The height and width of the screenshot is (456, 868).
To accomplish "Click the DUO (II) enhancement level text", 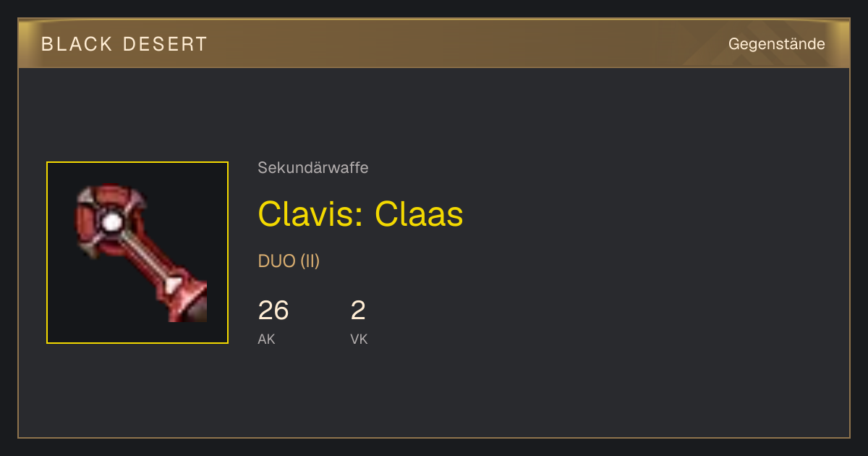I will click(x=289, y=261).
